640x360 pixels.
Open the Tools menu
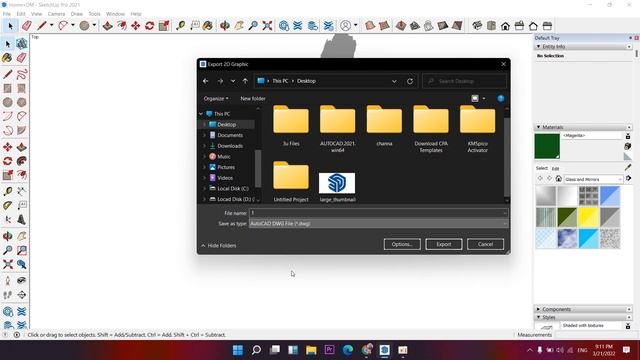pos(94,14)
